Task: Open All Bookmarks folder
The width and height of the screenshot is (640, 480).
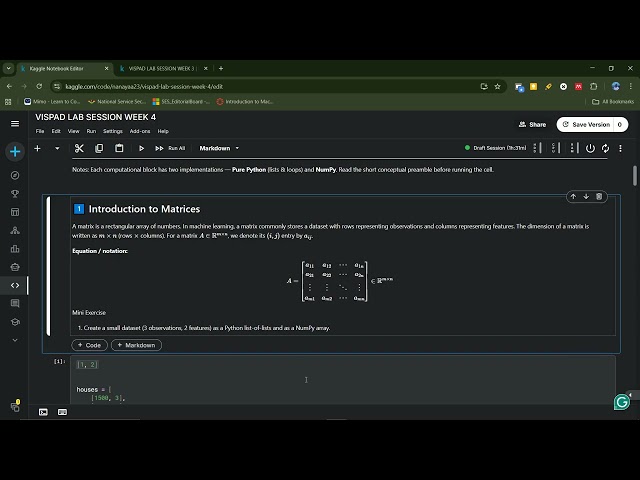Action: pos(613,102)
